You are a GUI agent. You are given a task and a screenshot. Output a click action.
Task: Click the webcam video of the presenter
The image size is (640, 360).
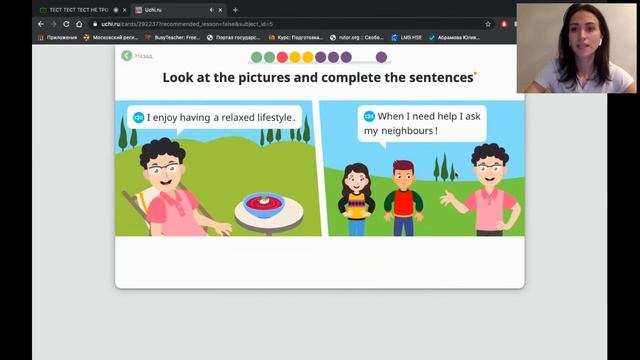point(576,48)
